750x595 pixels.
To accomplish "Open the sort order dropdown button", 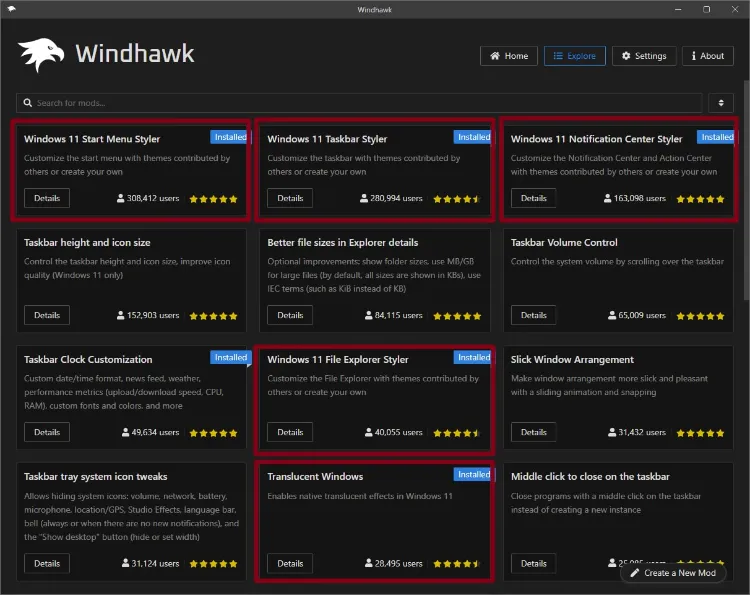I will click(720, 103).
